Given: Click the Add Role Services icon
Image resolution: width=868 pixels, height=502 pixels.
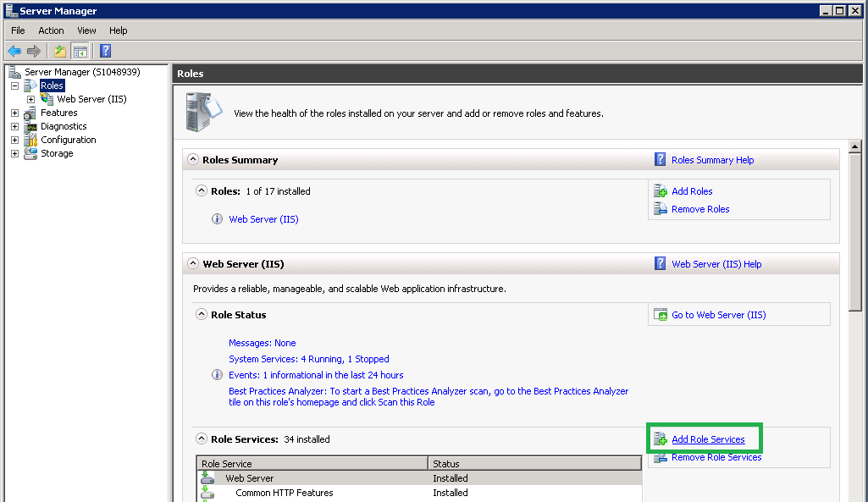Looking at the screenshot, I should pyautogui.click(x=661, y=439).
